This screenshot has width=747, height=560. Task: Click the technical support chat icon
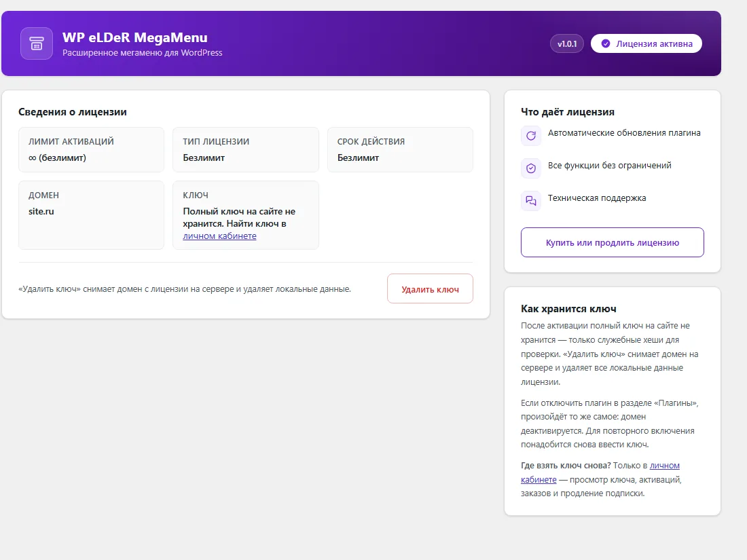point(531,200)
